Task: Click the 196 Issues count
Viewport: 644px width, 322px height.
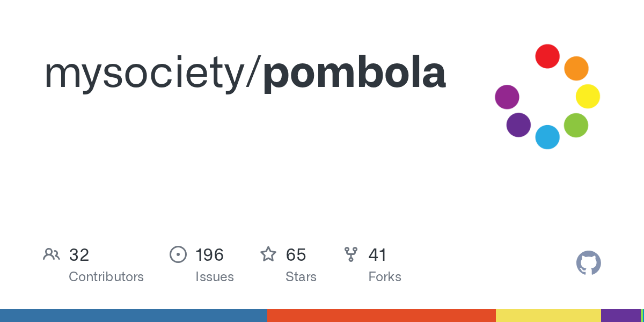Action: pos(209,255)
